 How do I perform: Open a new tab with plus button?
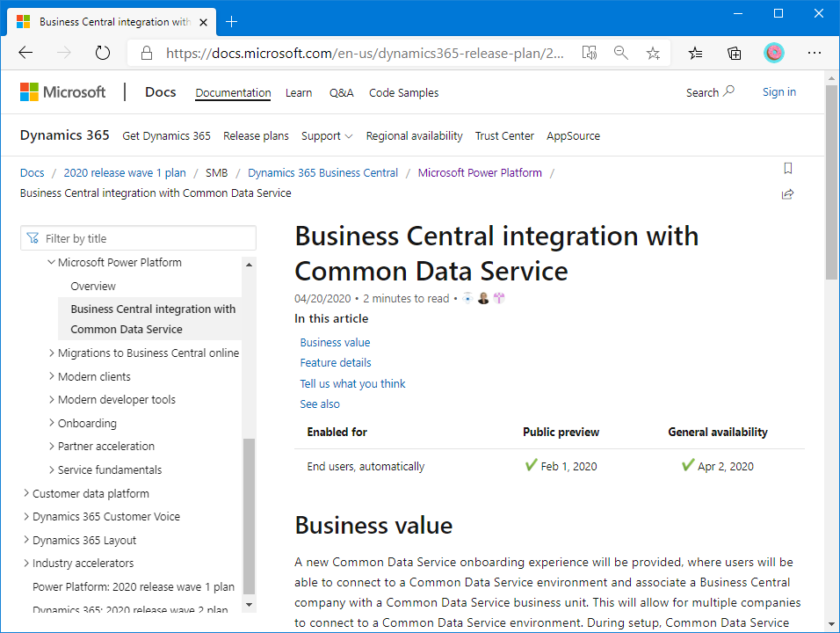[x=231, y=22]
